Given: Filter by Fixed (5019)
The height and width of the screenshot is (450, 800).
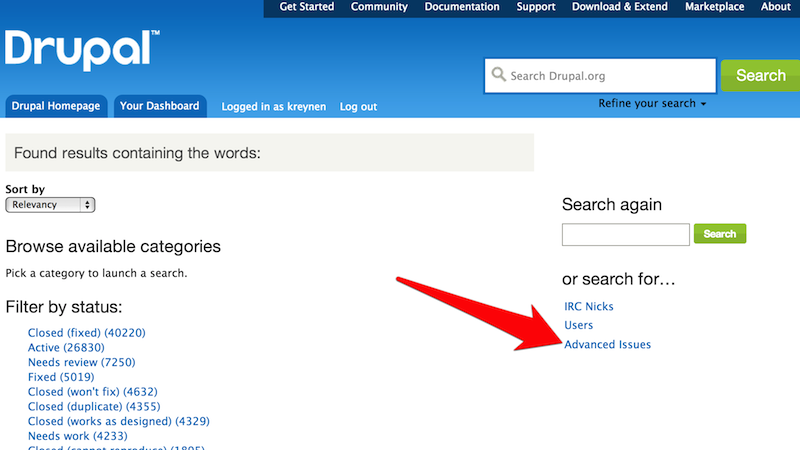Looking at the screenshot, I should point(61,377).
